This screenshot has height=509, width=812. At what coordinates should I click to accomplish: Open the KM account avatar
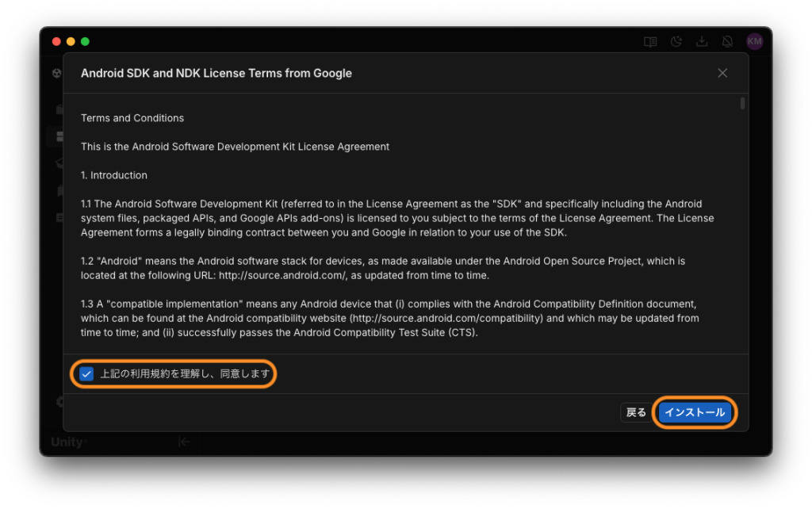click(x=755, y=41)
